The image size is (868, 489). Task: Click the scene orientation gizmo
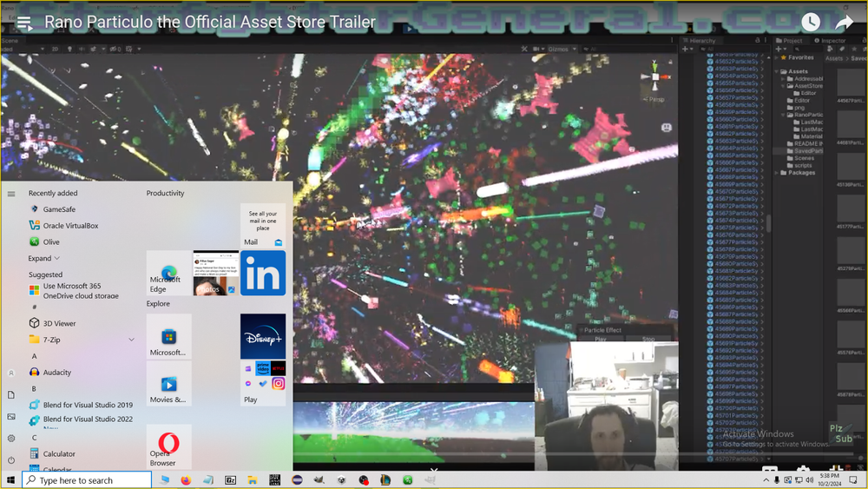(x=655, y=77)
